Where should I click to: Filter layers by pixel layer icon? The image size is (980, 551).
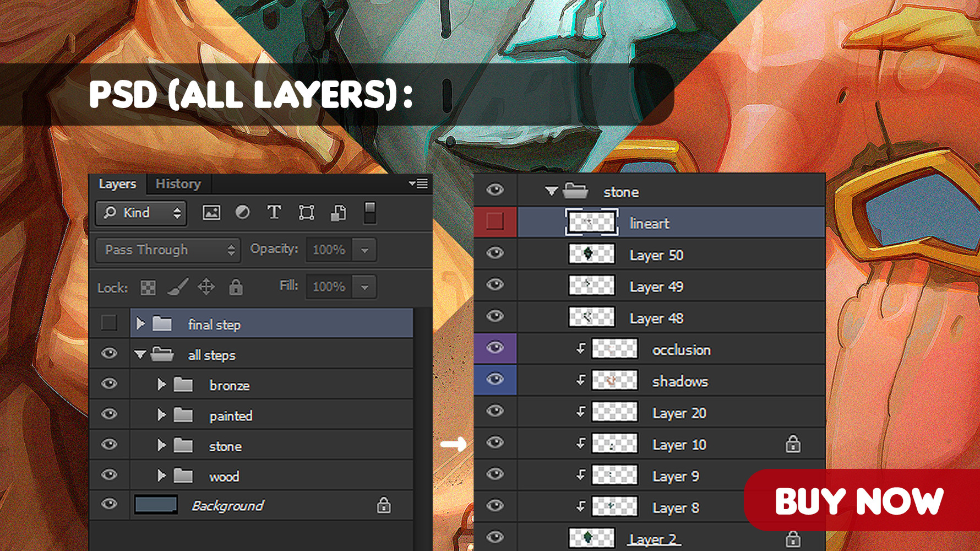211,213
